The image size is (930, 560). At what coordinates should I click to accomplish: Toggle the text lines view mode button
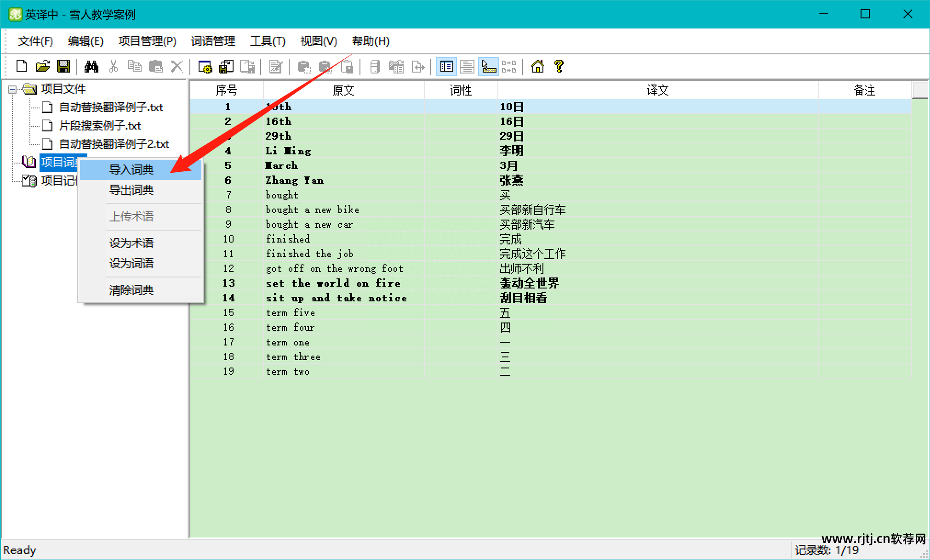(x=467, y=67)
